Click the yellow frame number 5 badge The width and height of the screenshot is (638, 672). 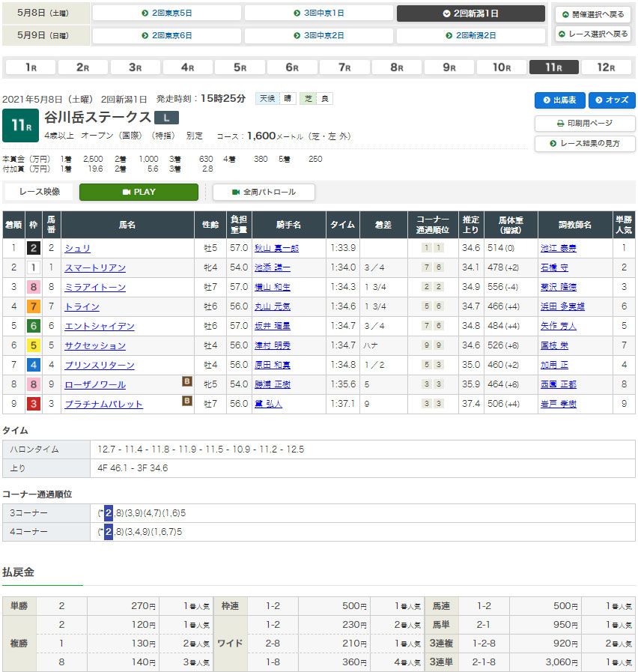[34, 345]
